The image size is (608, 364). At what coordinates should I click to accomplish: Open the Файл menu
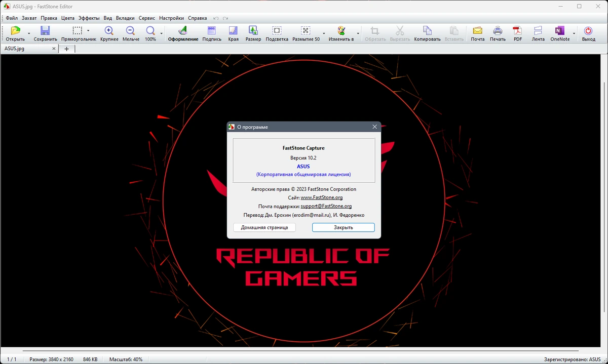[x=12, y=18]
